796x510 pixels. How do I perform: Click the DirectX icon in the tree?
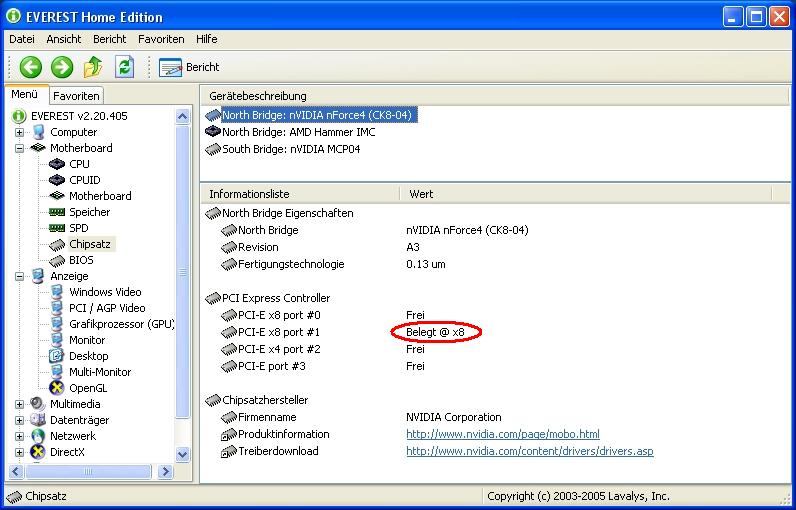point(38,452)
